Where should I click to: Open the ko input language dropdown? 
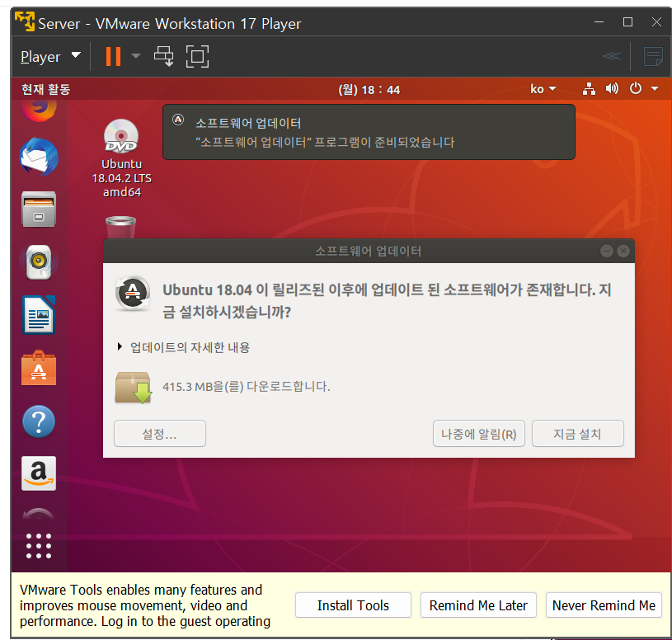pyautogui.click(x=543, y=89)
